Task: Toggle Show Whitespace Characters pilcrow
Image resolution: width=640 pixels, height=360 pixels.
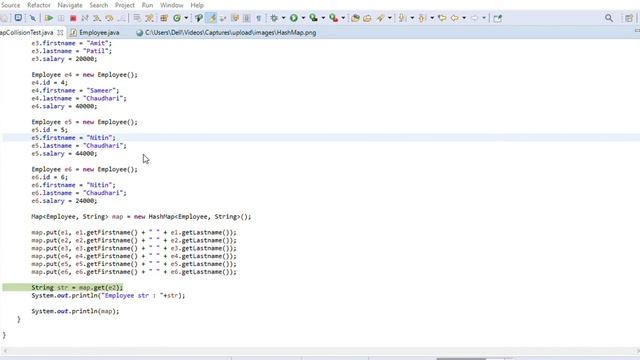Action: point(259,18)
